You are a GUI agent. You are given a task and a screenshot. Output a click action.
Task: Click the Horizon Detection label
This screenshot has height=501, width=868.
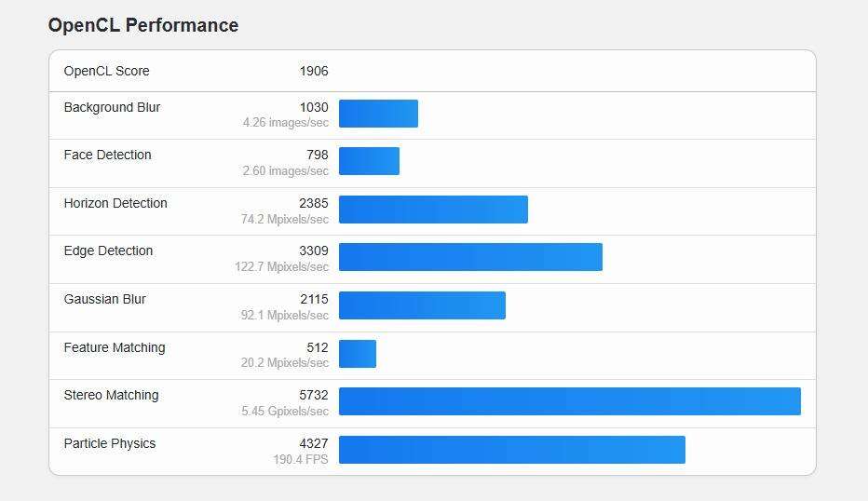(x=115, y=203)
